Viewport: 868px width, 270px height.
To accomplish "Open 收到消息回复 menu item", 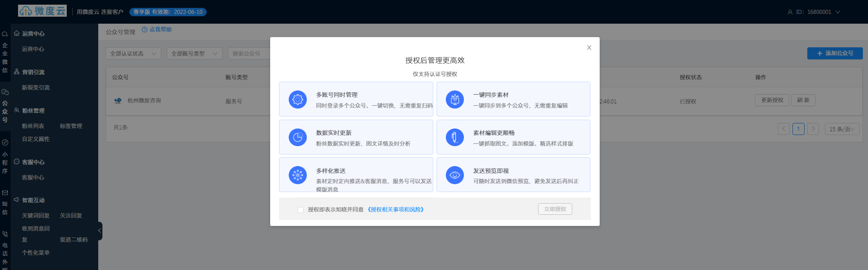I will coord(36,234).
